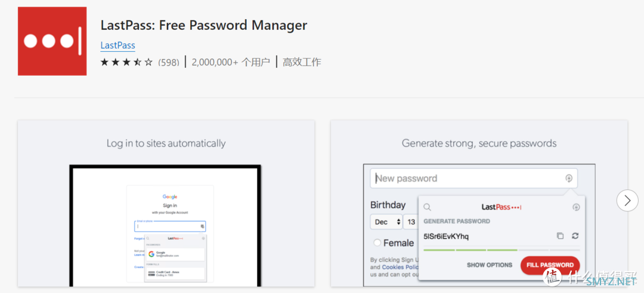Select the Google saved password entry
The image size is (644, 293).
(x=176, y=254)
